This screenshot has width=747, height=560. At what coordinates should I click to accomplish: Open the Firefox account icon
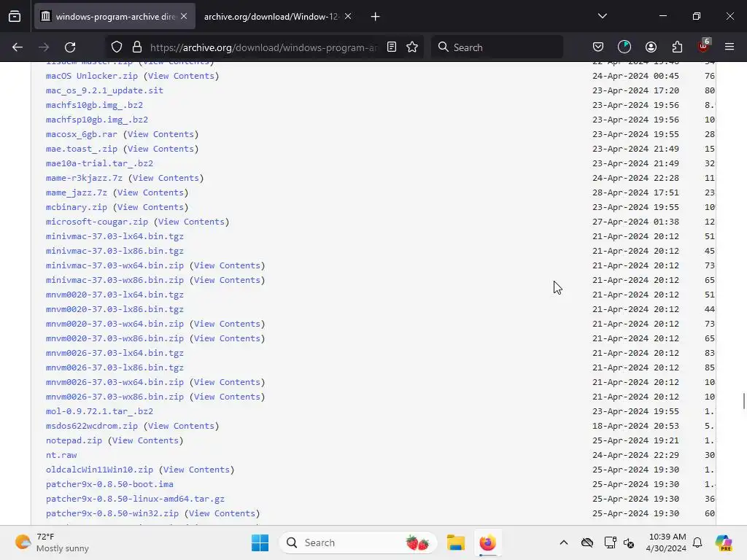[651, 47]
